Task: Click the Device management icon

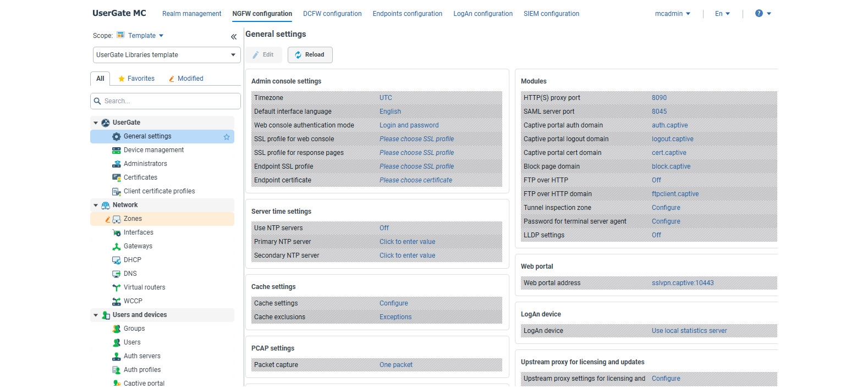Action: [x=117, y=150]
